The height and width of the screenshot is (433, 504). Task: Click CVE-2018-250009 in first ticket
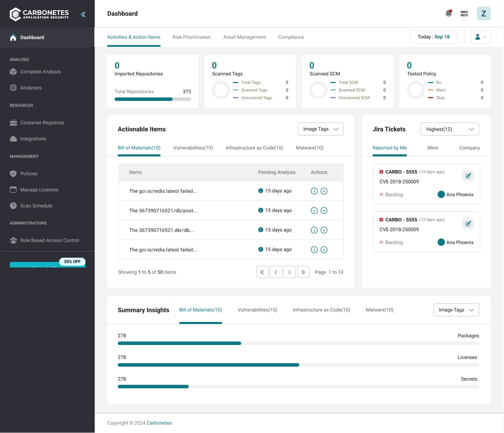click(399, 182)
